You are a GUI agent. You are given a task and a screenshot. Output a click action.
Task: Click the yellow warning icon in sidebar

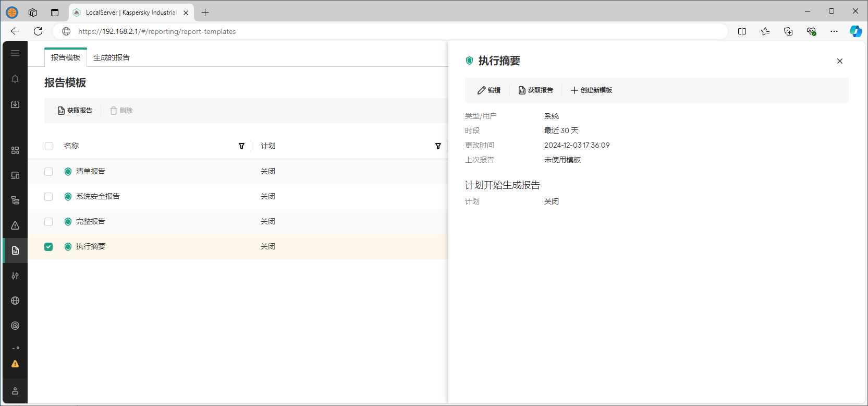point(15,364)
